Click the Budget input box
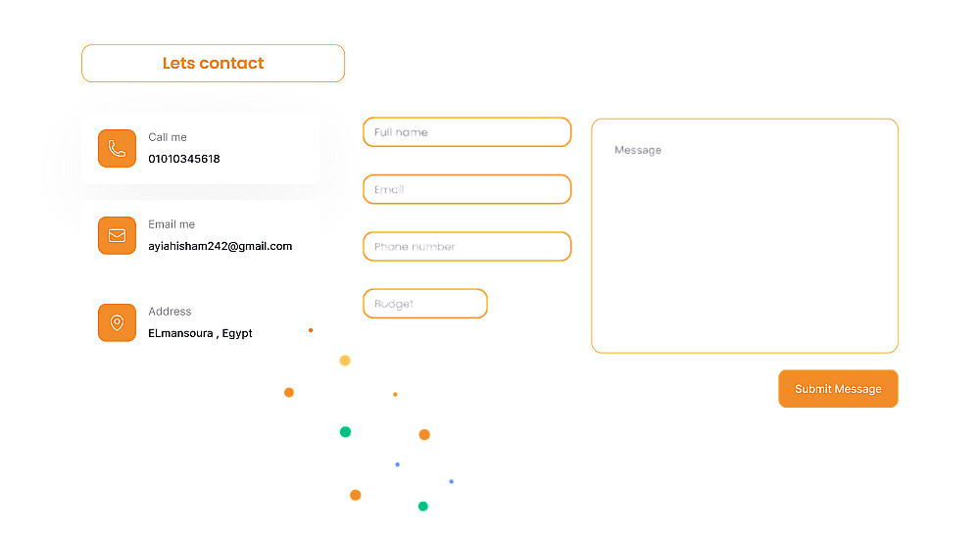Image resolution: width=980 pixels, height=537 pixels. point(424,304)
